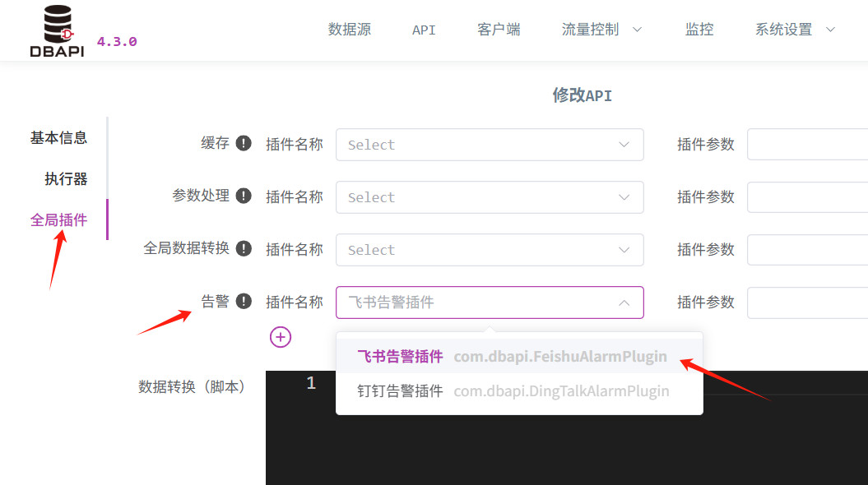Click the info icon next to 全局数据转换
868x485 pixels.
[244, 248]
